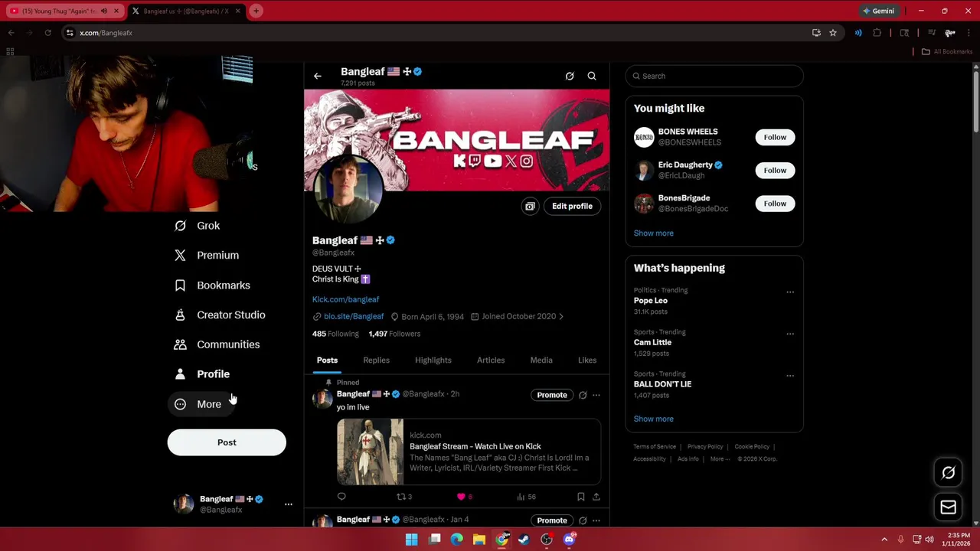Follow BonesBrigade
Screen dimensions: 980x551
click(x=775, y=204)
